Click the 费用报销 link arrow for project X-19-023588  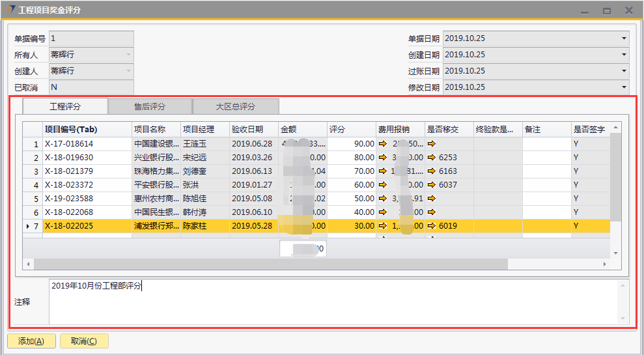click(382, 199)
